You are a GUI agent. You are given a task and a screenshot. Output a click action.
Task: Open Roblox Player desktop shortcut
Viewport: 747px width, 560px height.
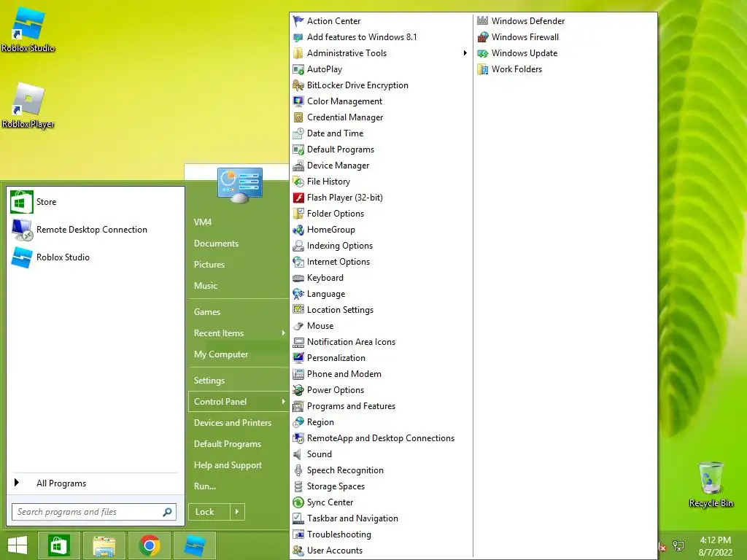tap(28, 105)
